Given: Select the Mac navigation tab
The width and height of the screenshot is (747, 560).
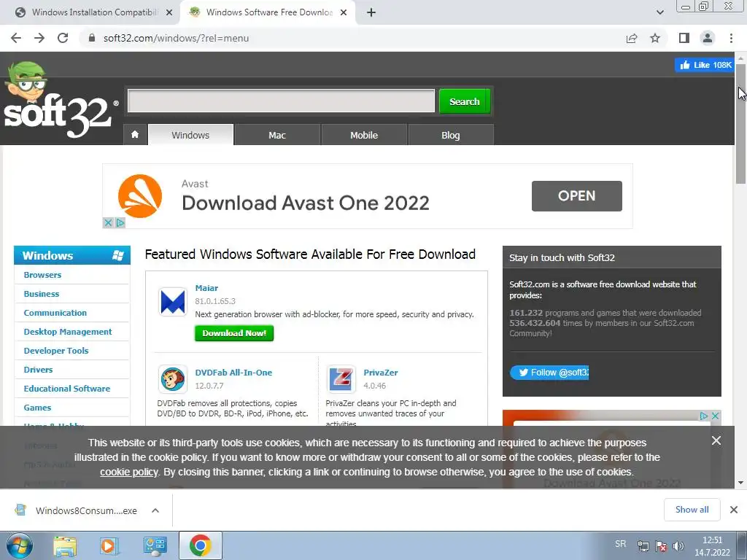Looking at the screenshot, I should click(276, 135).
